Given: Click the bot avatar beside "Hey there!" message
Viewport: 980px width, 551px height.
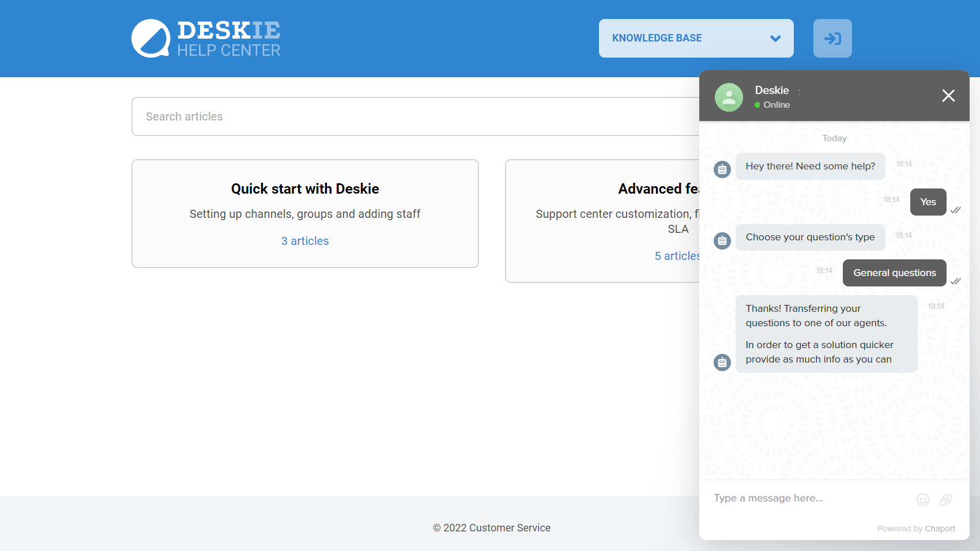Looking at the screenshot, I should click(722, 169).
